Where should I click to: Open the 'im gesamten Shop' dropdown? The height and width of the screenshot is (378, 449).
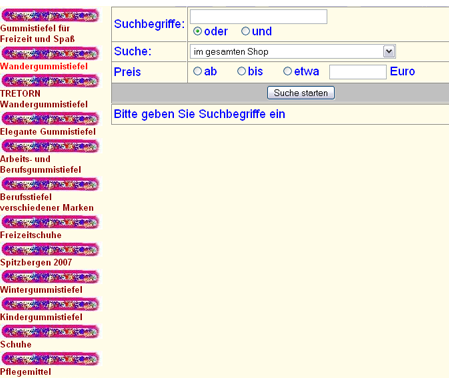293,52
